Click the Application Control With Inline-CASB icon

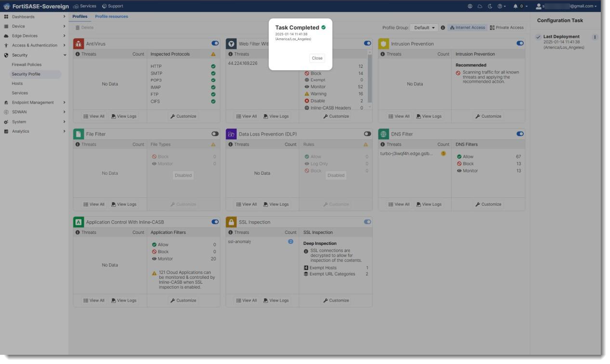click(x=79, y=222)
